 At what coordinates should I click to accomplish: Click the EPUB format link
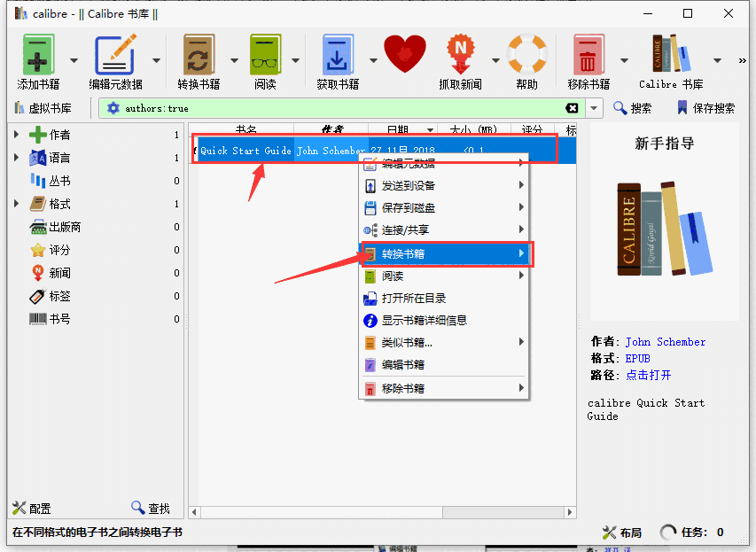[x=637, y=359]
